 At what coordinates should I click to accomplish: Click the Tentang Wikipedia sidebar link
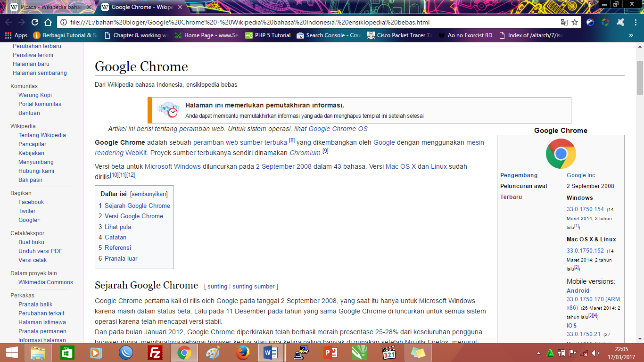click(42, 135)
